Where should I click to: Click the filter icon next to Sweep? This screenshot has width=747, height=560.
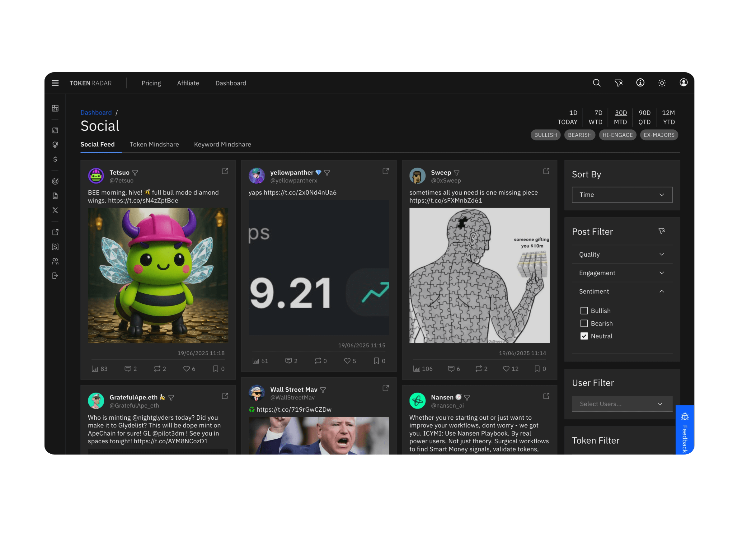tap(457, 173)
